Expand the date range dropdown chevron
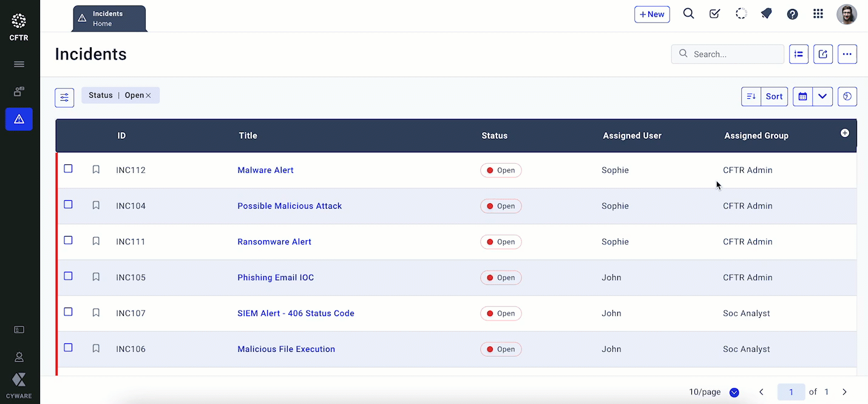 coord(822,96)
